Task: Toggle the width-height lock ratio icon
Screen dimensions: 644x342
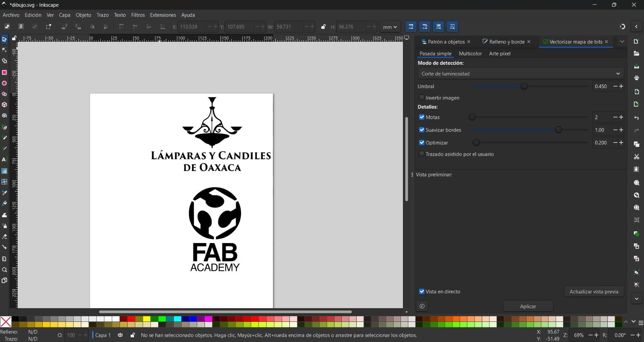Action: click(323, 27)
